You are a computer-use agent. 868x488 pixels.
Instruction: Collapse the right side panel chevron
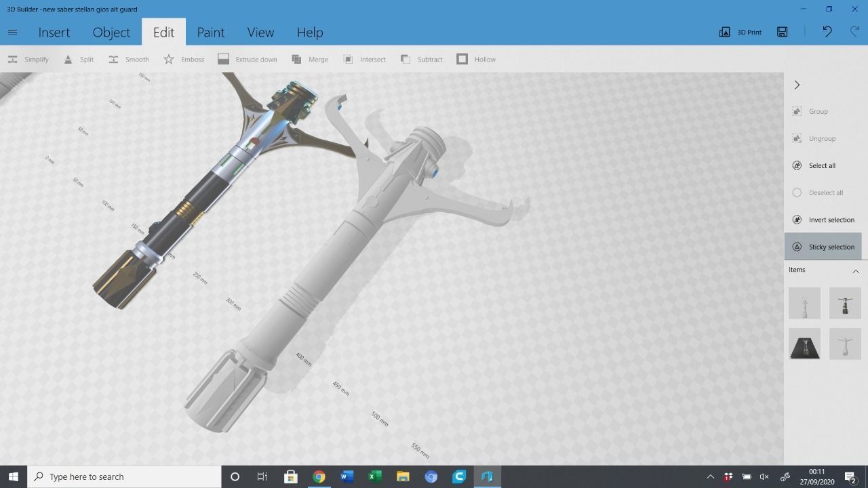(797, 85)
